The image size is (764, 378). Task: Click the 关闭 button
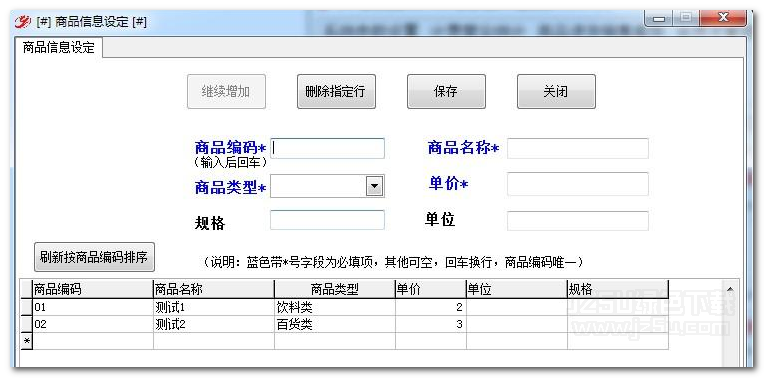556,92
